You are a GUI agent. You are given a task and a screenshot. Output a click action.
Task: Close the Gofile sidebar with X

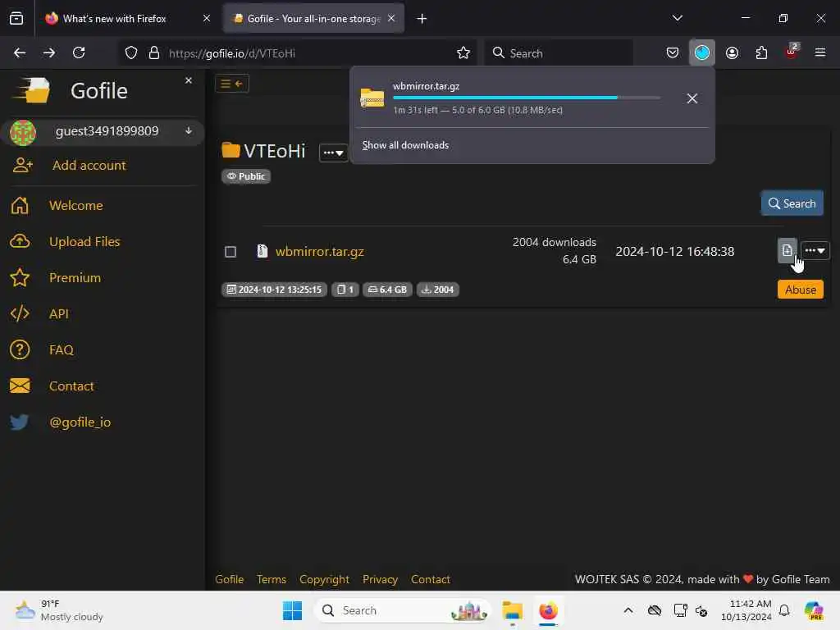(x=189, y=80)
